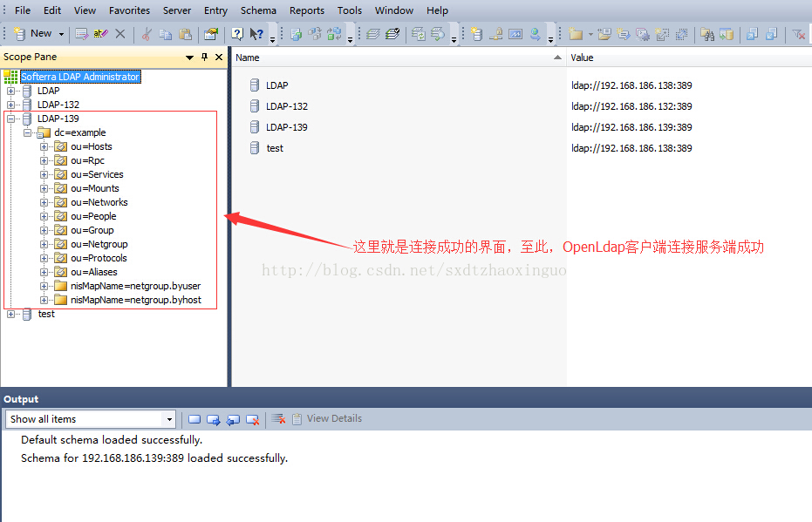The height and width of the screenshot is (522, 812).
Task: Open the Entry menu
Action: tap(216, 10)
